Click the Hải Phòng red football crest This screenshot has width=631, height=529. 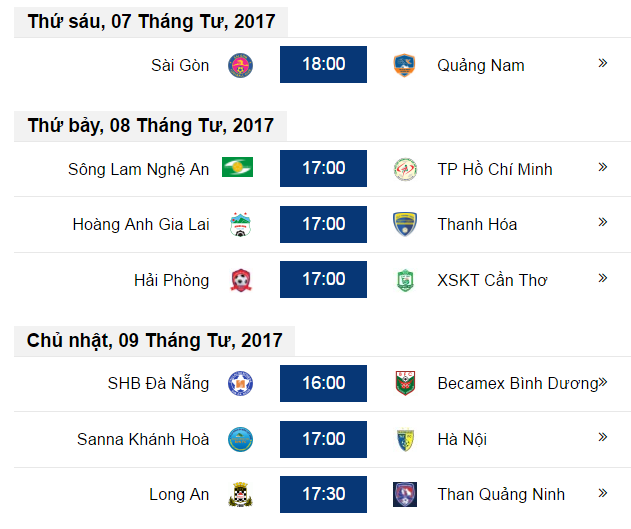[241, 280]
